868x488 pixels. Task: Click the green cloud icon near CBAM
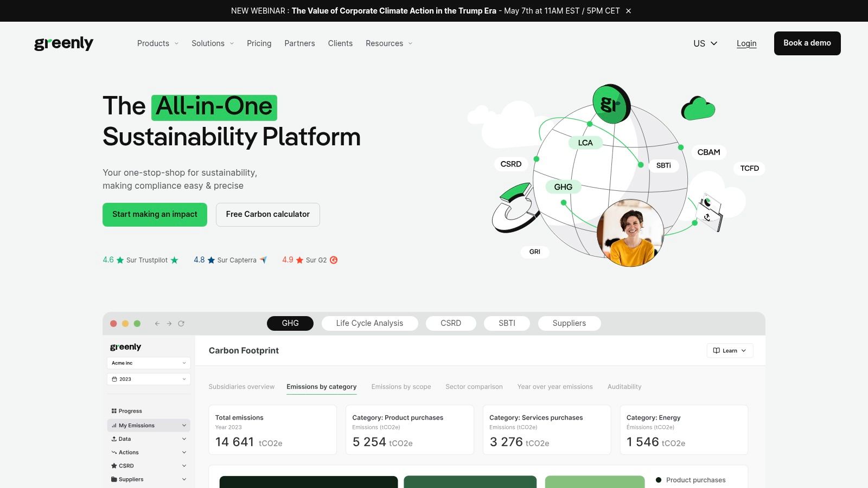698,108
